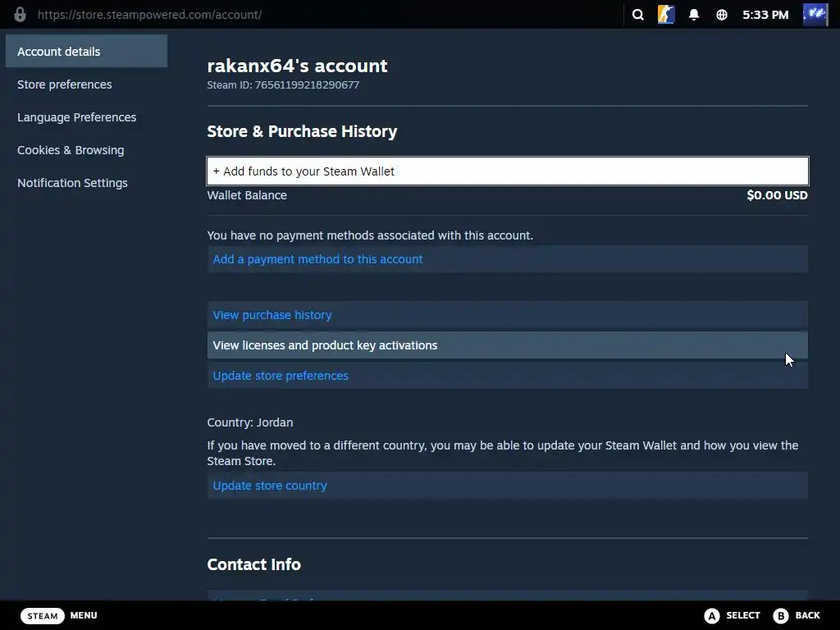
Task: Click the no payment methods message
Action: click(x=370, y=235)
